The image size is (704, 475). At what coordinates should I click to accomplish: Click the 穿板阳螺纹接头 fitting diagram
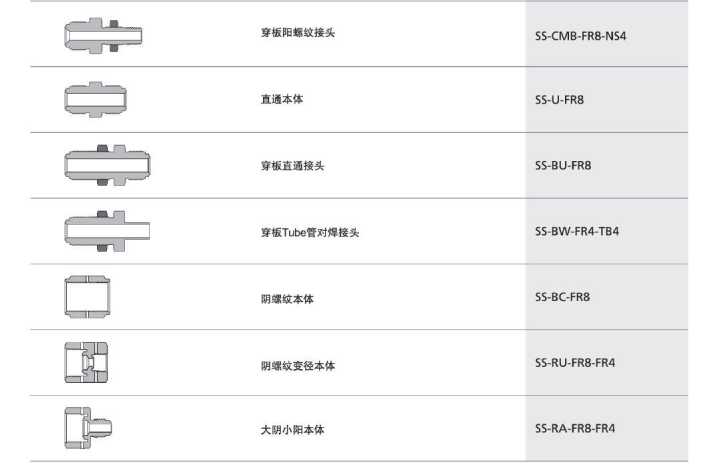pos(103,36)
